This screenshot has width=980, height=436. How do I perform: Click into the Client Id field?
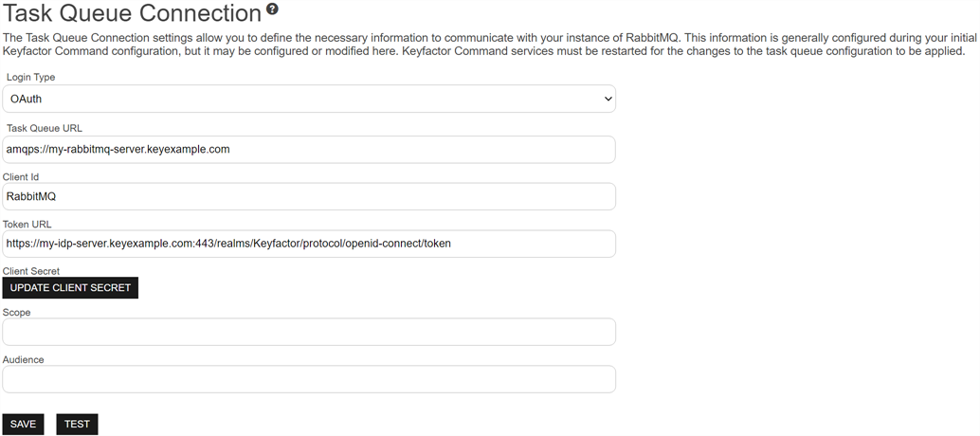(x=309, y=196)
